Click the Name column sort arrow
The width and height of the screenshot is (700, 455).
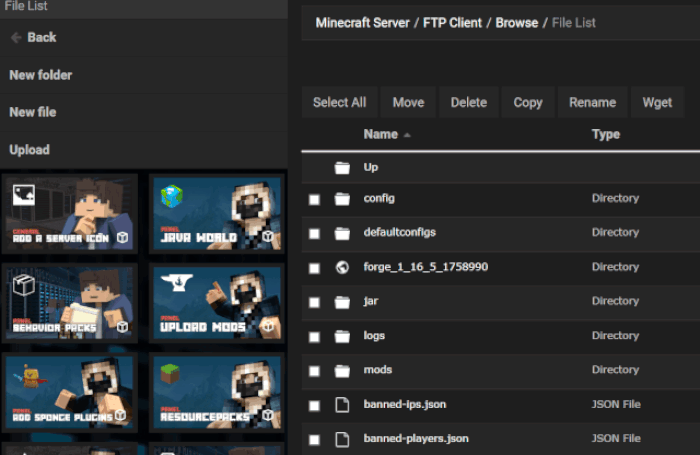click(407, 135)
